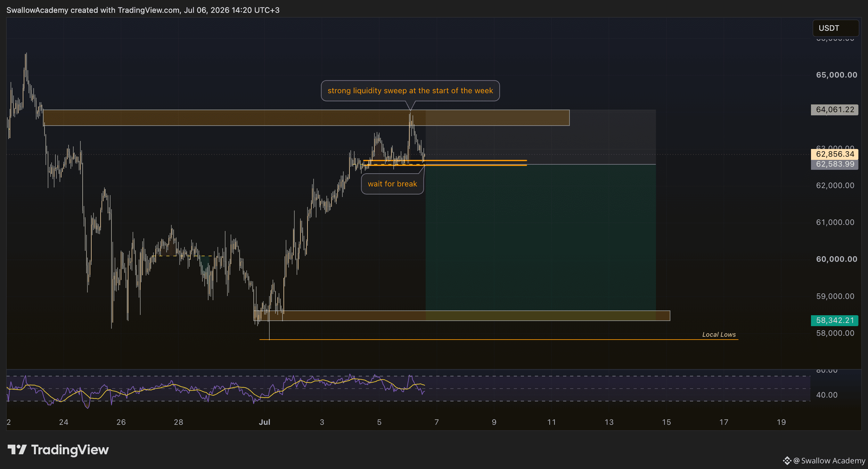Click the 'Jul' label on the time axis
The width and height of the screenshot is (868, 469).
pyautogui.click(x=265, y=422)
